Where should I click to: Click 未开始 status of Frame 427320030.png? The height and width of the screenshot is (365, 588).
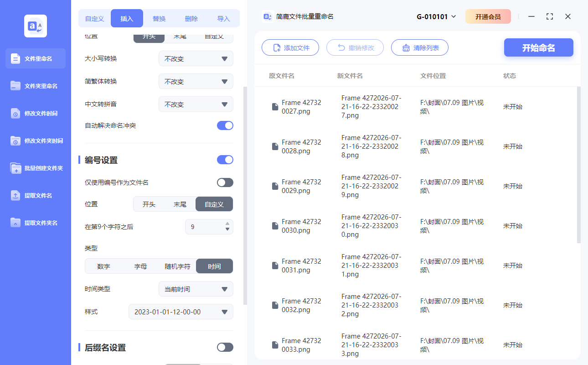click(x=513, y=226)
